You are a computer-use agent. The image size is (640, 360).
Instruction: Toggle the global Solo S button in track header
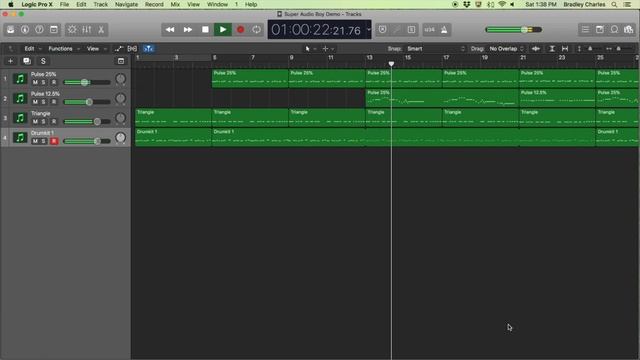coord(43,61)
